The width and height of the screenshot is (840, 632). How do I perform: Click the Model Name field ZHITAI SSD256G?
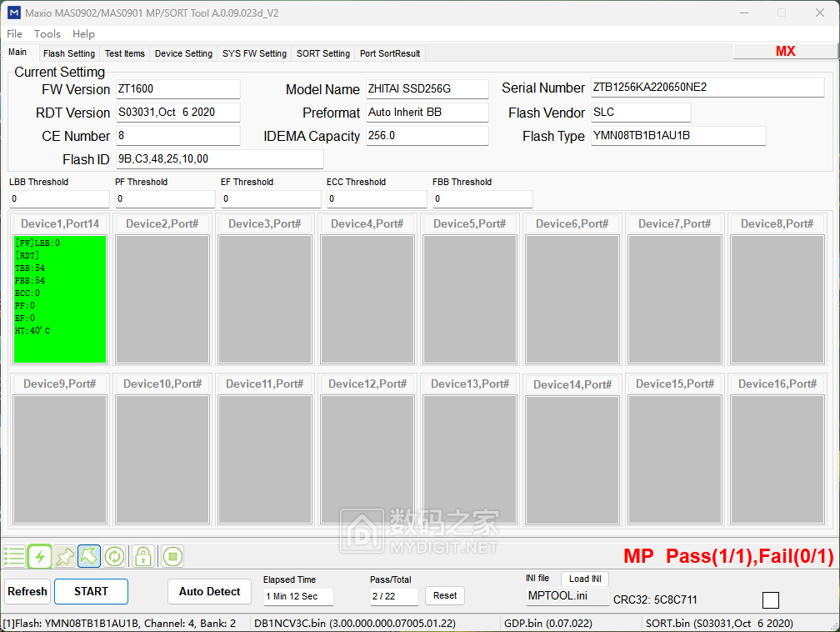pyautogui.click(x=427, y=89)
